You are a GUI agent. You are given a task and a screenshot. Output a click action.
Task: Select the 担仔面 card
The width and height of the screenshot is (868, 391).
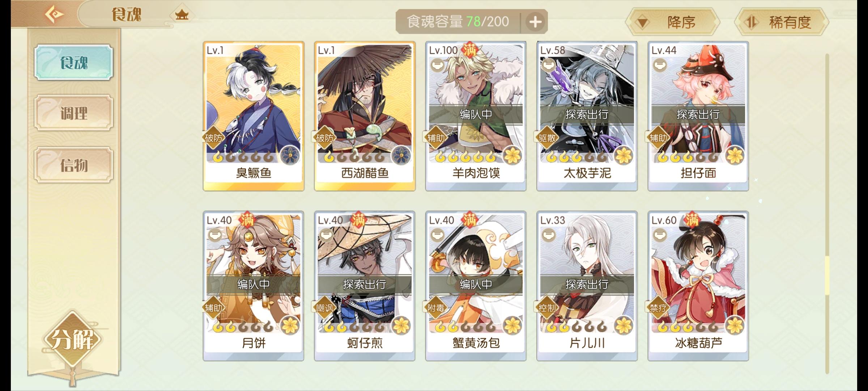[x=698, y=116]
